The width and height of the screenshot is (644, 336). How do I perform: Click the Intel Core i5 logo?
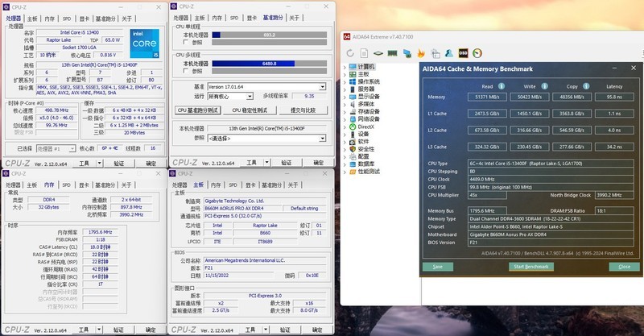(144, 44)
